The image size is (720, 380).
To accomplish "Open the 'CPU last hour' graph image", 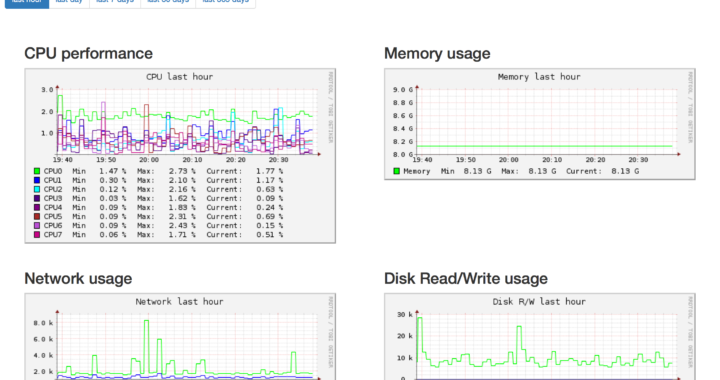I will pyautogui.click(x=180, y=156).
